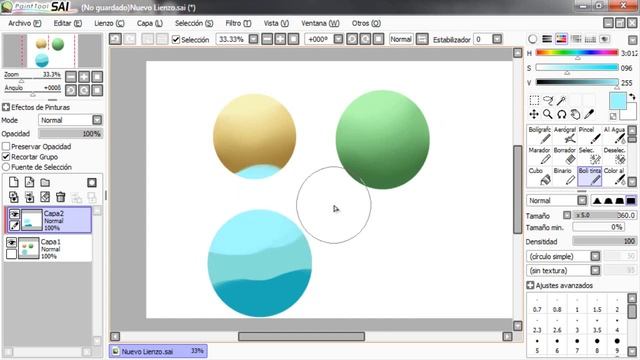The width and height of the screenshot is (640, 360).
Task: Select the Aerógrafo airbrush tool
Action: point(564,135)
